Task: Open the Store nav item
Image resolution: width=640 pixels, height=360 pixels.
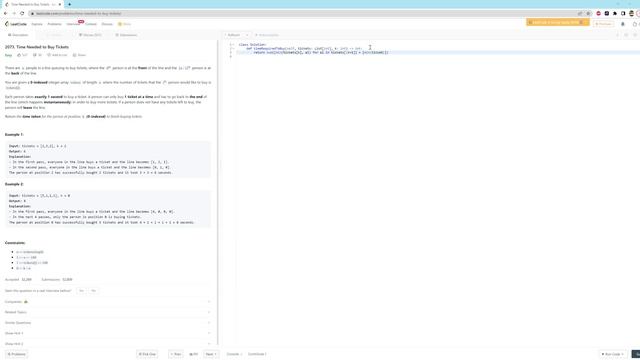Action: 124,24
